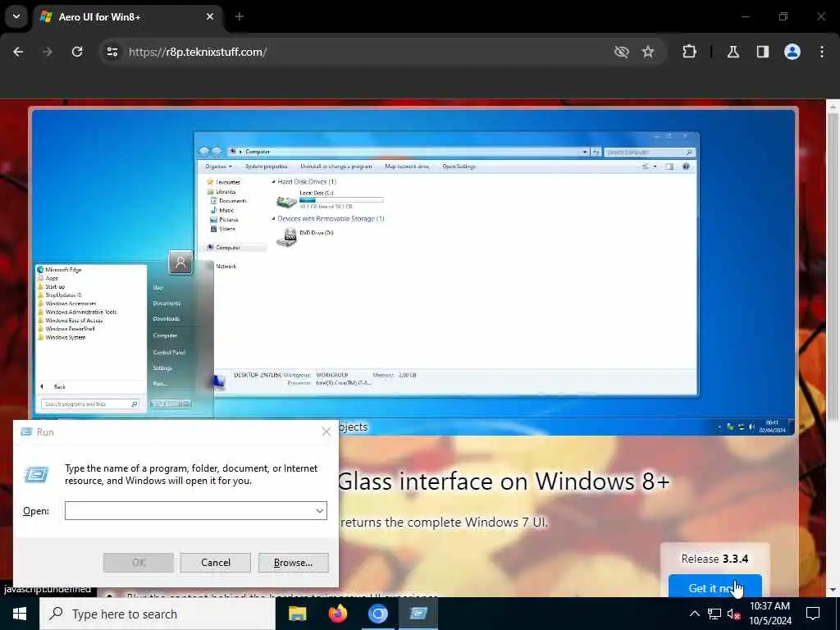Open the tab search dropdown arrow
This screenshot has width=840, height=630.
click(x=16, y=16)
